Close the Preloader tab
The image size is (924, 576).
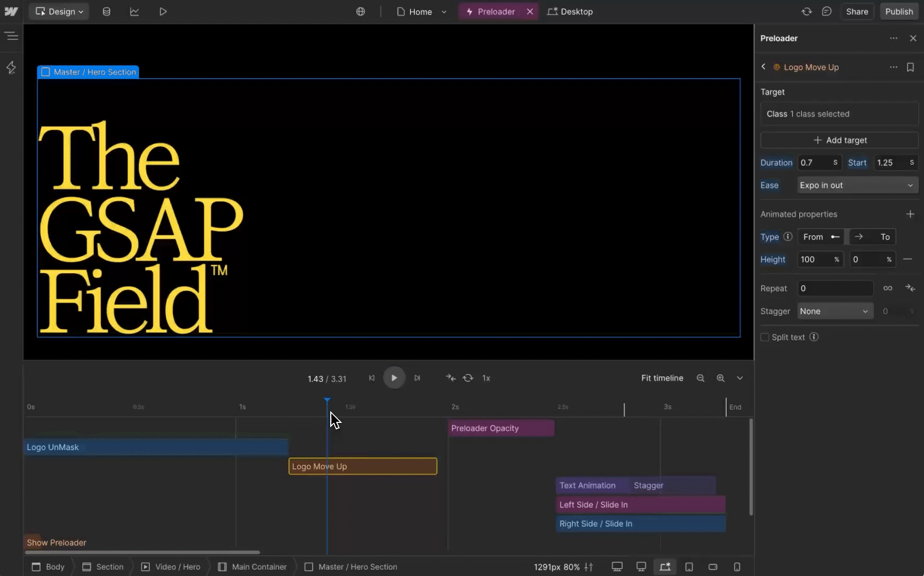530,11
